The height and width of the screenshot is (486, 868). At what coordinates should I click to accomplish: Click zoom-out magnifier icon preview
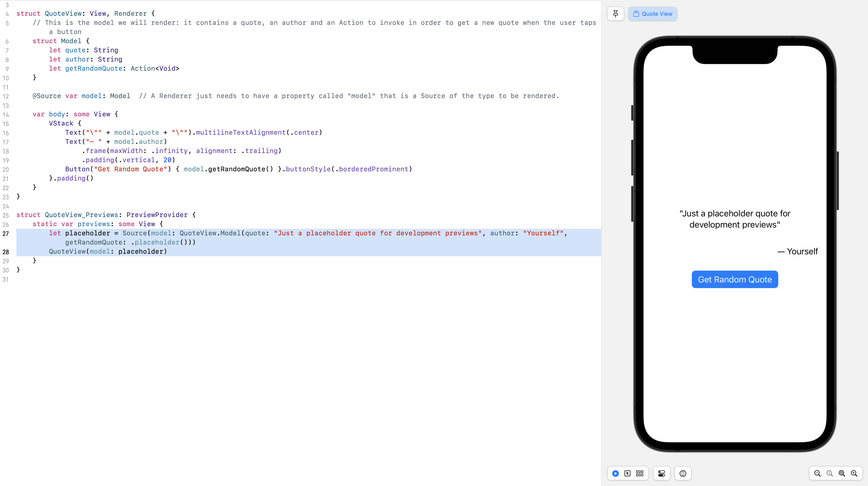click(x=817, y=474)
